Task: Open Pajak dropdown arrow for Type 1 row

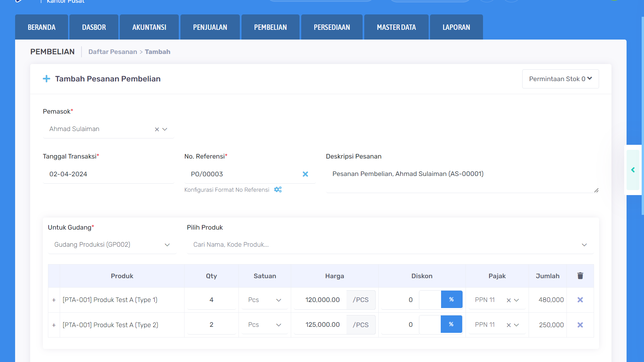Action: click(517, 300)
